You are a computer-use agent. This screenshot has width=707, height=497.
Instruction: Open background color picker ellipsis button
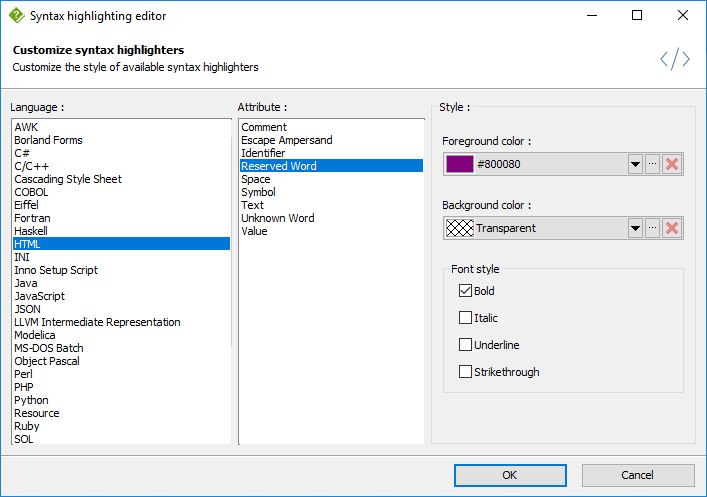point(652,228)
